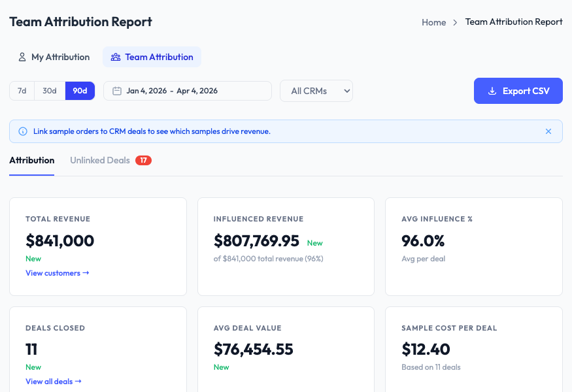Click the Export CSV button
Image resolution: width=572 pixels, height=392 pixels.
pyautogui.click(x=518, y=91)
